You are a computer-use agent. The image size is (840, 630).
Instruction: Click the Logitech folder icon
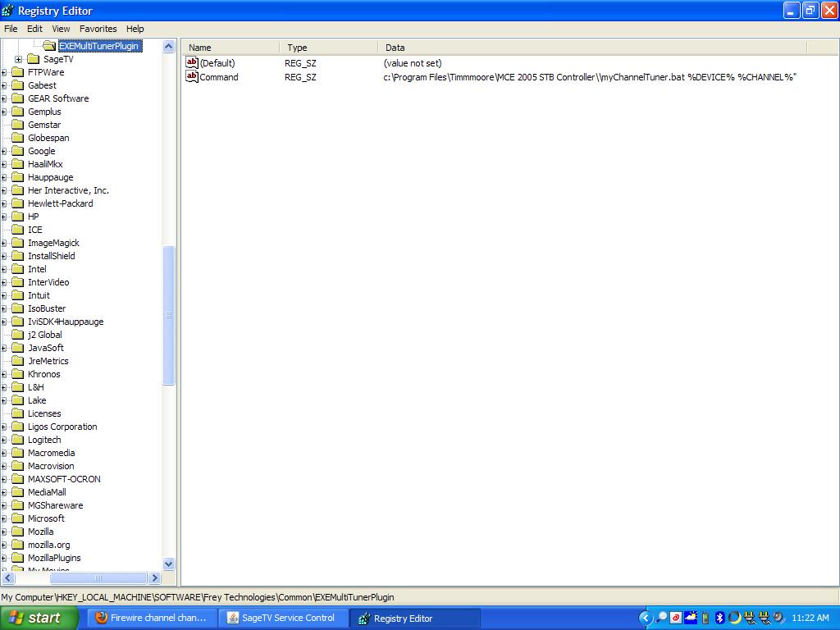point(17,440)
